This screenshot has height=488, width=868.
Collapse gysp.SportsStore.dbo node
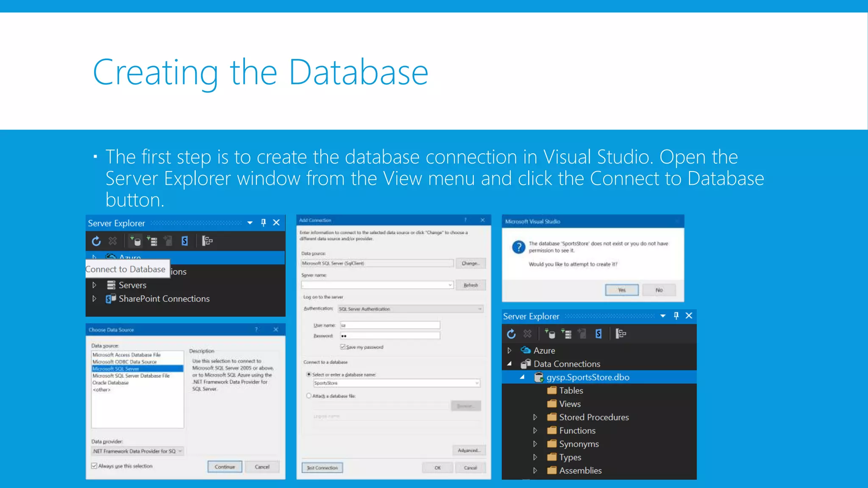(x=523, y=377)
